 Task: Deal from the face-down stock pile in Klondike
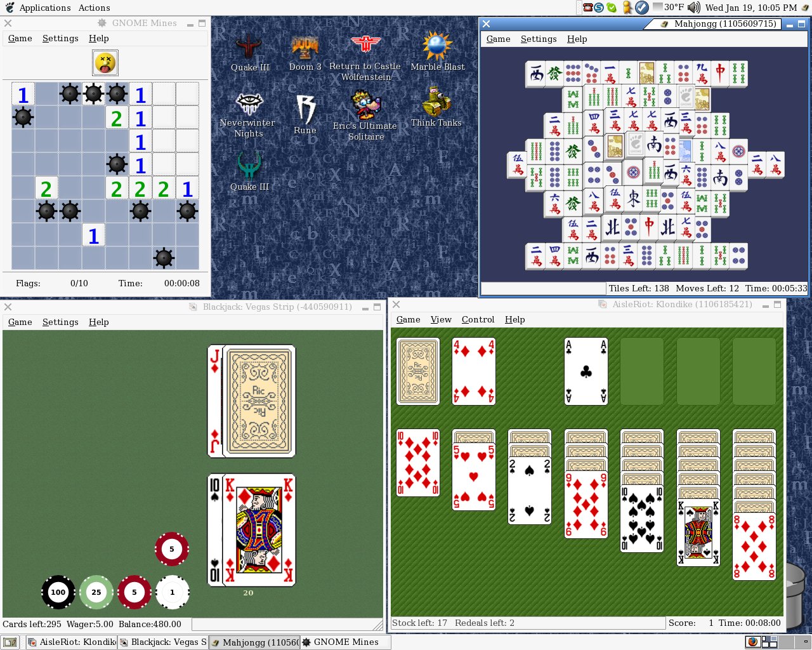(x=418, y=371)
